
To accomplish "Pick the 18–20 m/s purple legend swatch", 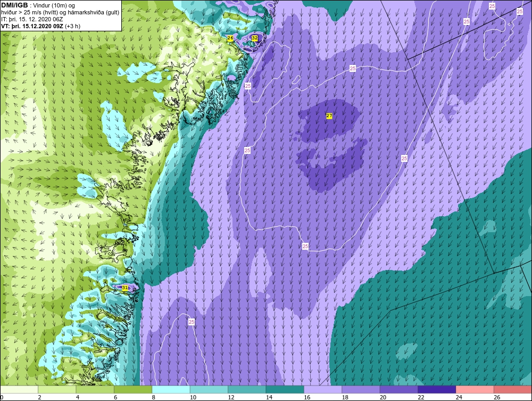I will [x=361, y=389].
